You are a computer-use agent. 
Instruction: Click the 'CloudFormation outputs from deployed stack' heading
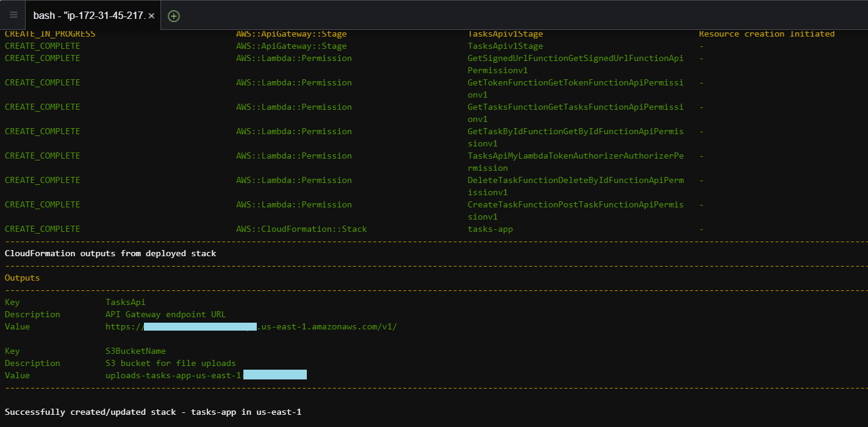[x=110, y=254]
